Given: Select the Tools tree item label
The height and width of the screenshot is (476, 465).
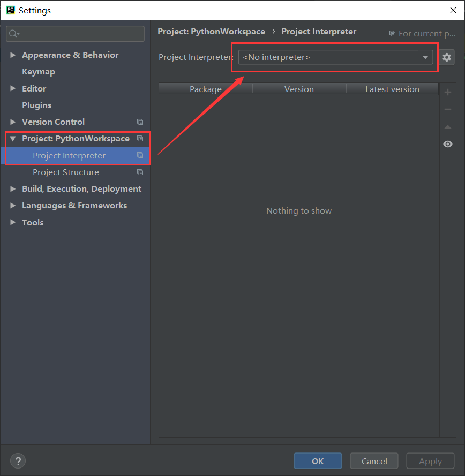Looking at the screenshot, I should 33,222.
